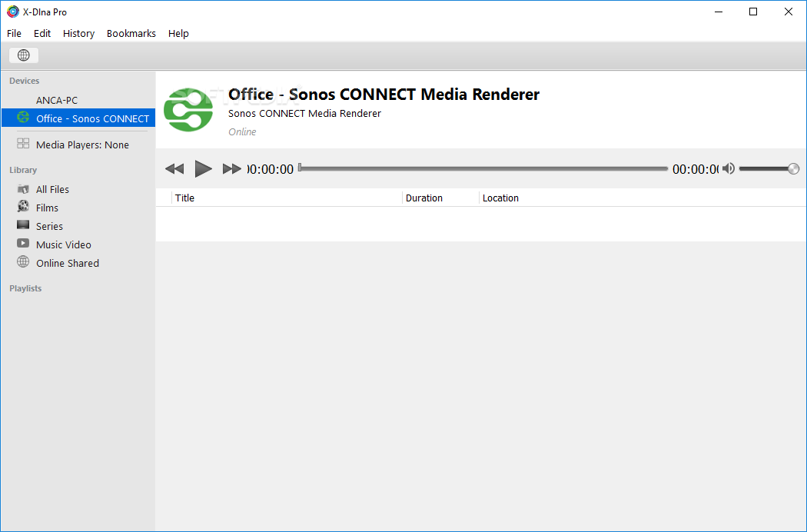The width and height of the screenshot is (807, 532).
Task: Click the Devices section header
Action: point(24,81)
